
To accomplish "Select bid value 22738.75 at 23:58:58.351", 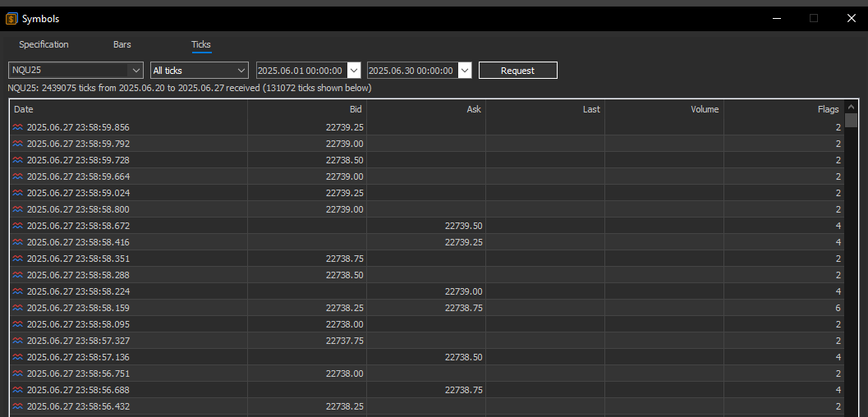I will click(x=344, y=259).
